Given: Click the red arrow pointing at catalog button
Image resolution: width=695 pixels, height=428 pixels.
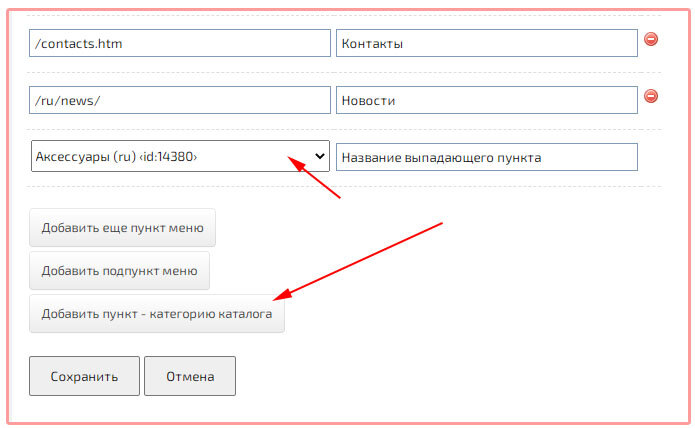Looking at the screenshot, I should (x=358, y=260).
